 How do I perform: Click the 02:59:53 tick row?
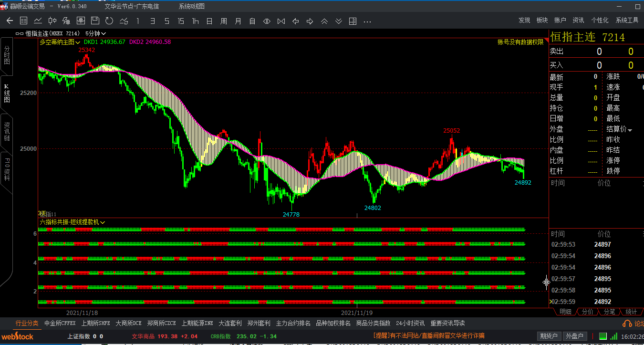pyautogui.click(x=597, y=244)
